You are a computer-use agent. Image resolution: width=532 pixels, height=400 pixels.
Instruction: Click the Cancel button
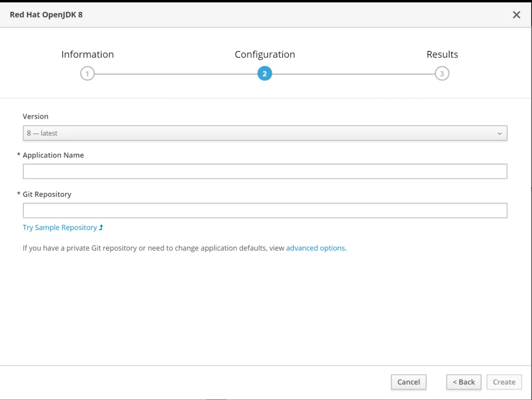pyautogui.click(x=408, y=382)
